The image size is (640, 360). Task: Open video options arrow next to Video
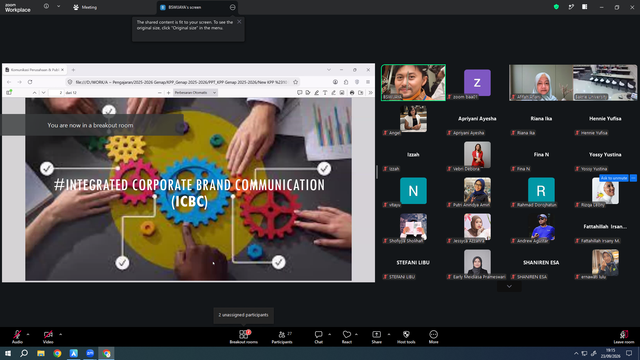coord(60,334)
